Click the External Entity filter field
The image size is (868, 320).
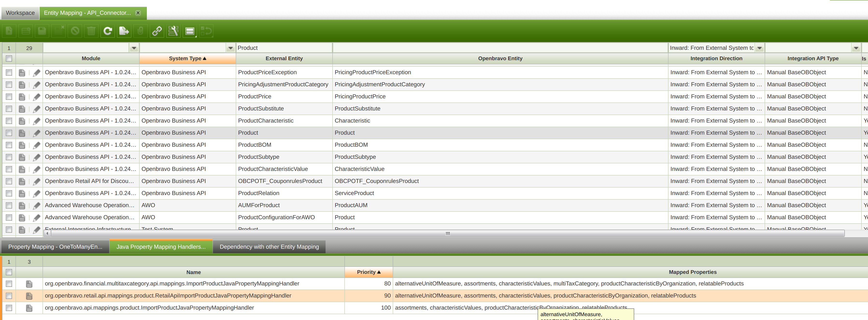tap(284, 48)
